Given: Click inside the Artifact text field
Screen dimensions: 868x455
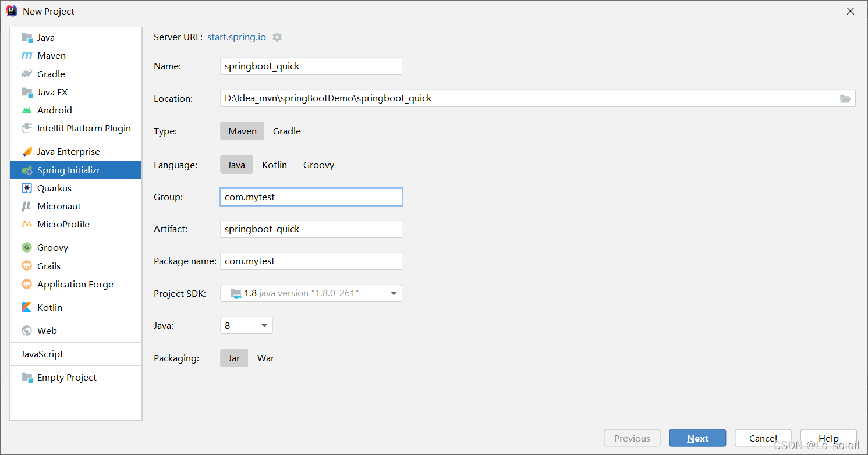Looking at the screenshot, I should pos(311,229).
